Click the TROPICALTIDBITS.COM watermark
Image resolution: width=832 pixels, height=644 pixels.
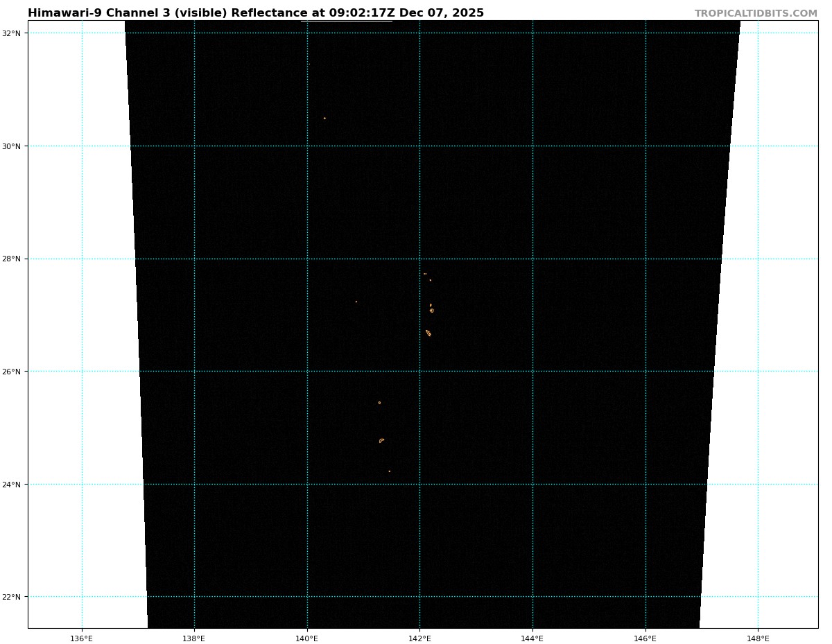[x=756, y=14]
